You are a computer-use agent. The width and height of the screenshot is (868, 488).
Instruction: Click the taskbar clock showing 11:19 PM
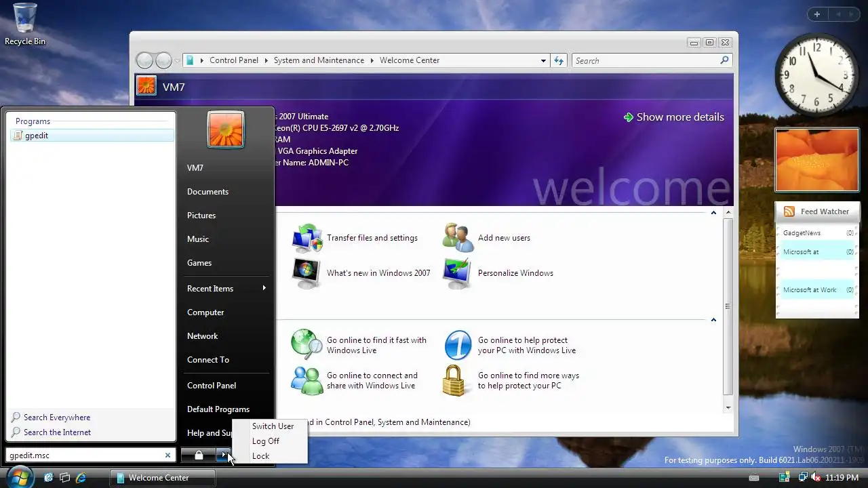842,478
